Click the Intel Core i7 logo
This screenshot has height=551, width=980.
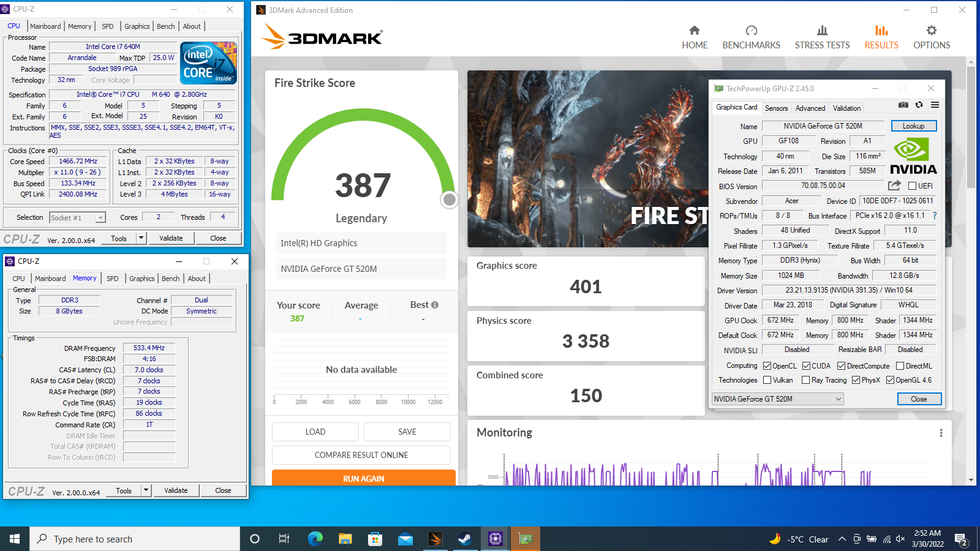[208, 63]
